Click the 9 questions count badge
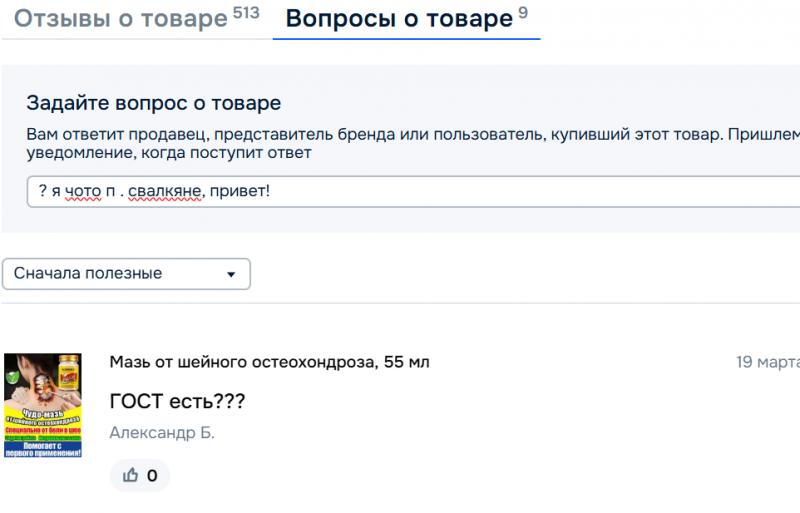This screenshot has height=513, width=800. [x=523, y=13]
